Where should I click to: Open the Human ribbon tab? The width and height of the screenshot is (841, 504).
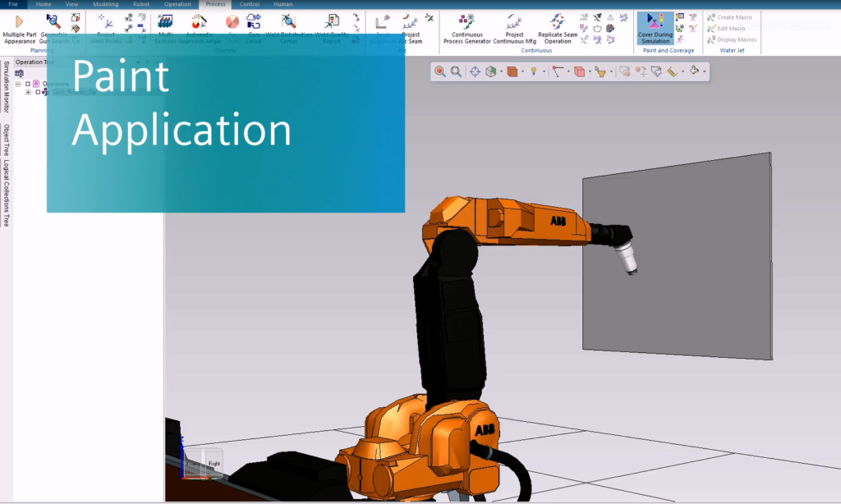283,4
